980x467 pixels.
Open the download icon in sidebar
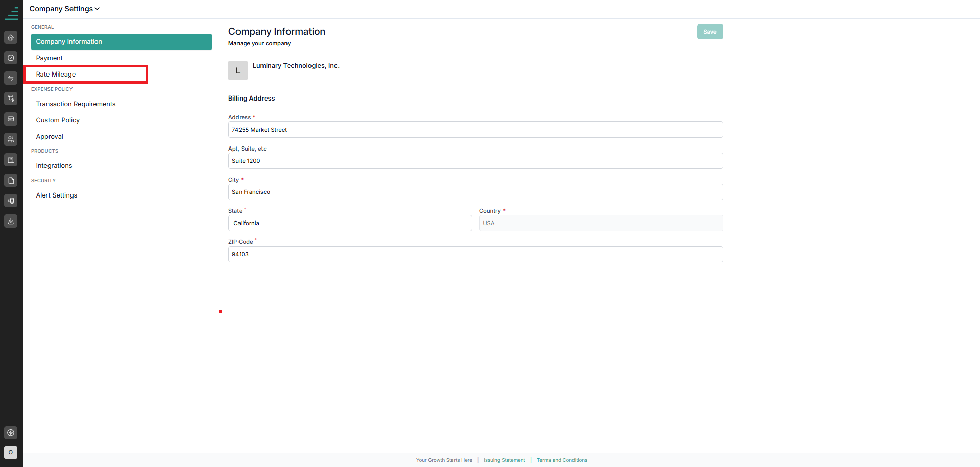tap(11, 221)
